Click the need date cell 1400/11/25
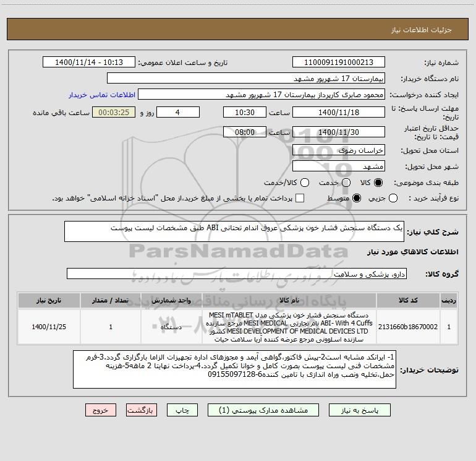476x461 pixels. tap(49, 327)
